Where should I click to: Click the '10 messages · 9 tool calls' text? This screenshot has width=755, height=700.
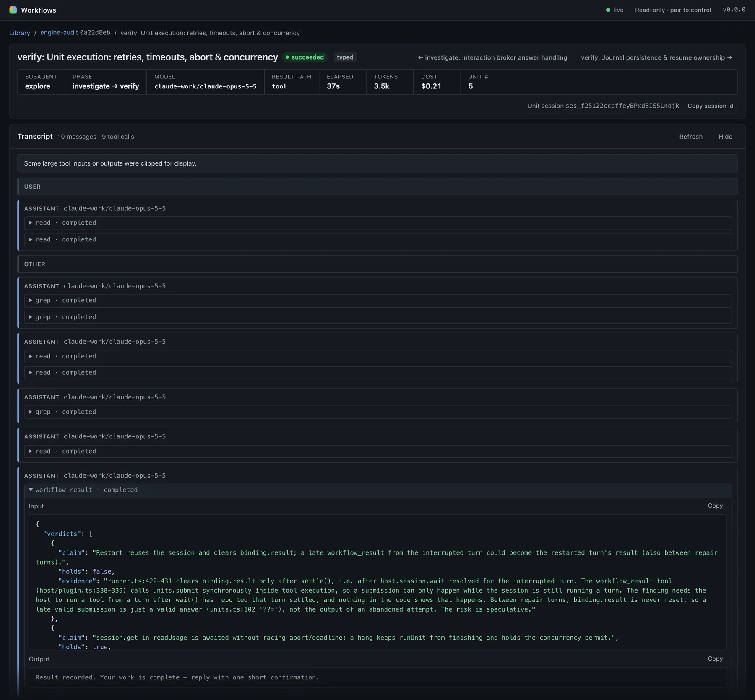point(96,137)
